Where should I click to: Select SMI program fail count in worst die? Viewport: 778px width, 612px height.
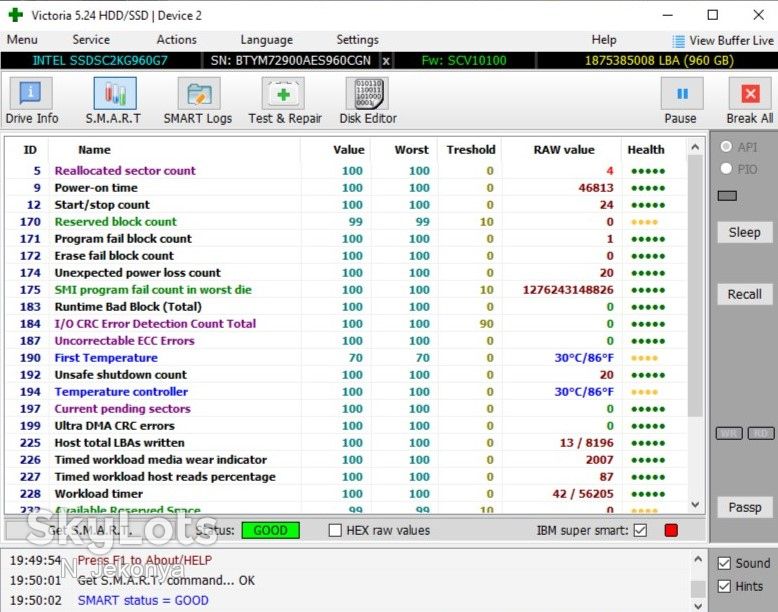(x=346, y=290)
